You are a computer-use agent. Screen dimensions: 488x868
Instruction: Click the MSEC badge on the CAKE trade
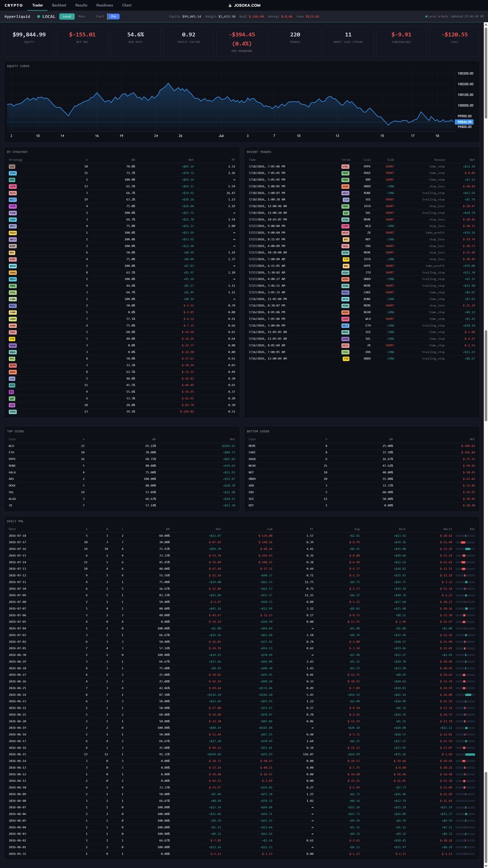point(345,293)
